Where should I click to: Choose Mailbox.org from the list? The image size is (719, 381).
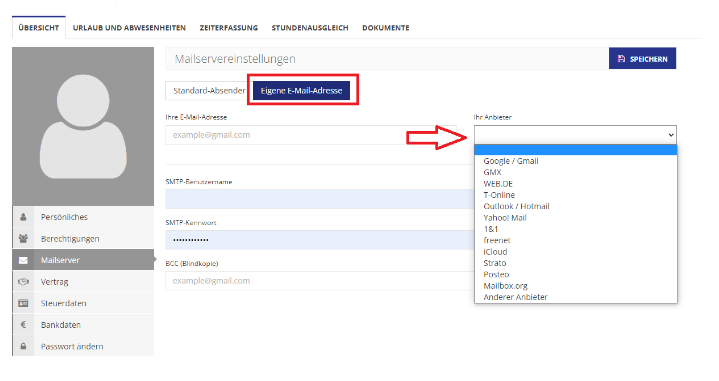575,286
